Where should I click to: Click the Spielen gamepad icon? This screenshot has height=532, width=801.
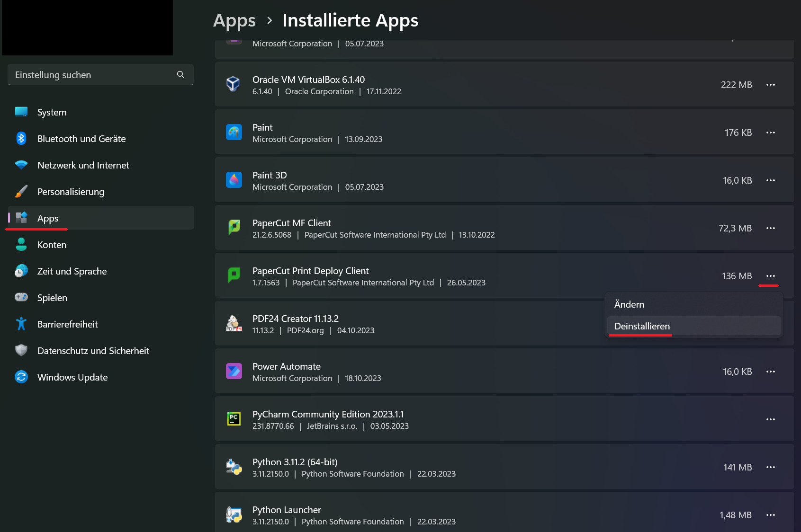(x=21, y=297)
